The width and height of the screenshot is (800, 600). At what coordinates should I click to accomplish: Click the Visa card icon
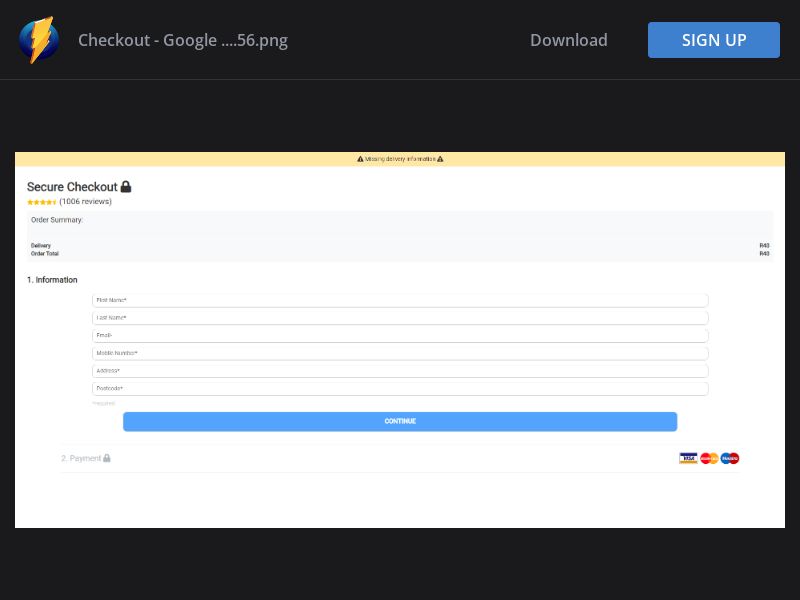click(688, 458)
